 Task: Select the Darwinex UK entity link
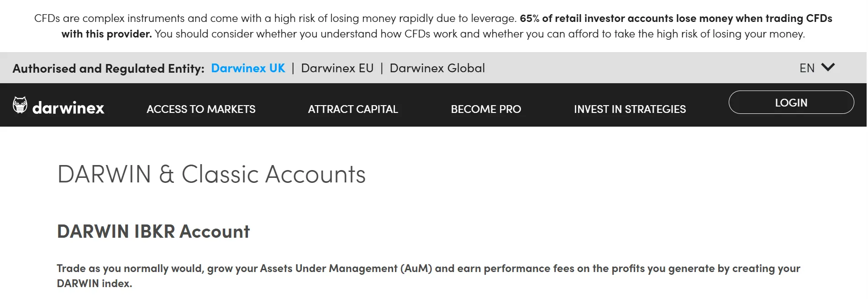tap(248, 68)
